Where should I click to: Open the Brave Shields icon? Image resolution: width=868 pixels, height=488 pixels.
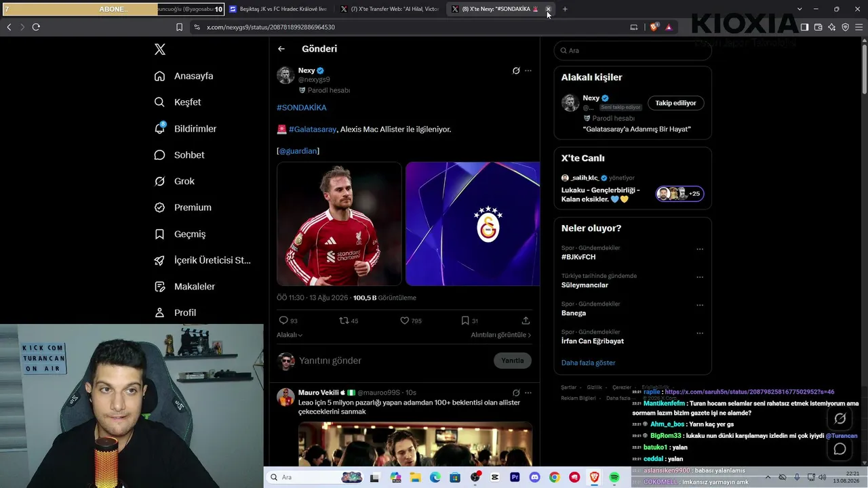[654, 27]
